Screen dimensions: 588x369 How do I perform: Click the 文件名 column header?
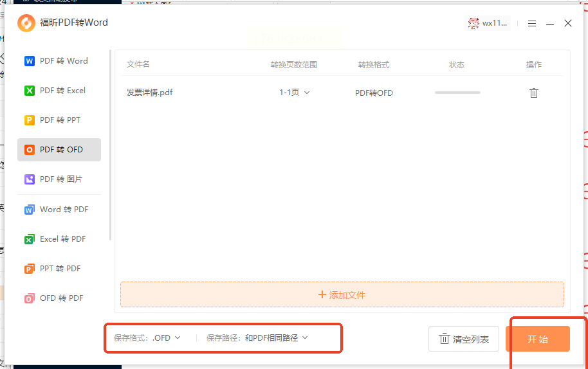pyautogui.click(x=138, y=64)
